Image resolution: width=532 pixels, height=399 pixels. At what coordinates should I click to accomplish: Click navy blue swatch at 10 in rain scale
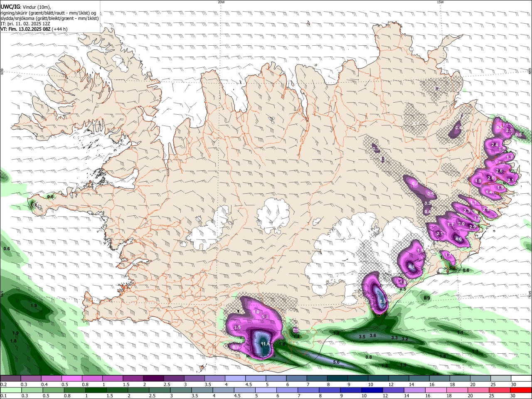372,390
